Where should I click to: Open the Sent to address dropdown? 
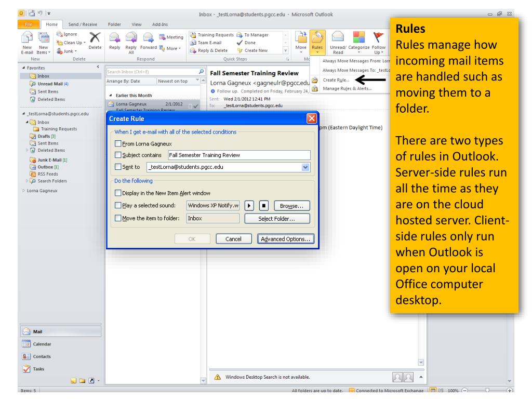[x=305, y=167]
